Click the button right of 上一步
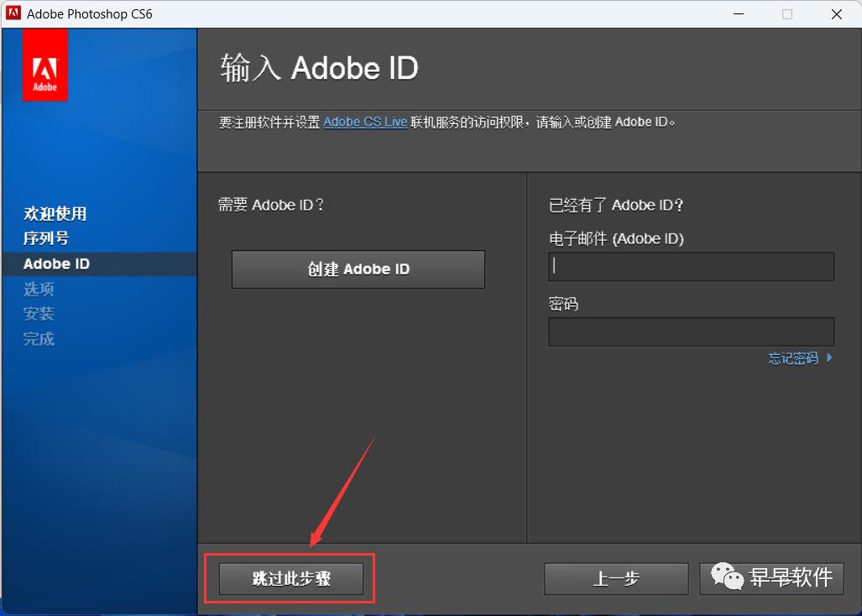 tap(771, 578)
